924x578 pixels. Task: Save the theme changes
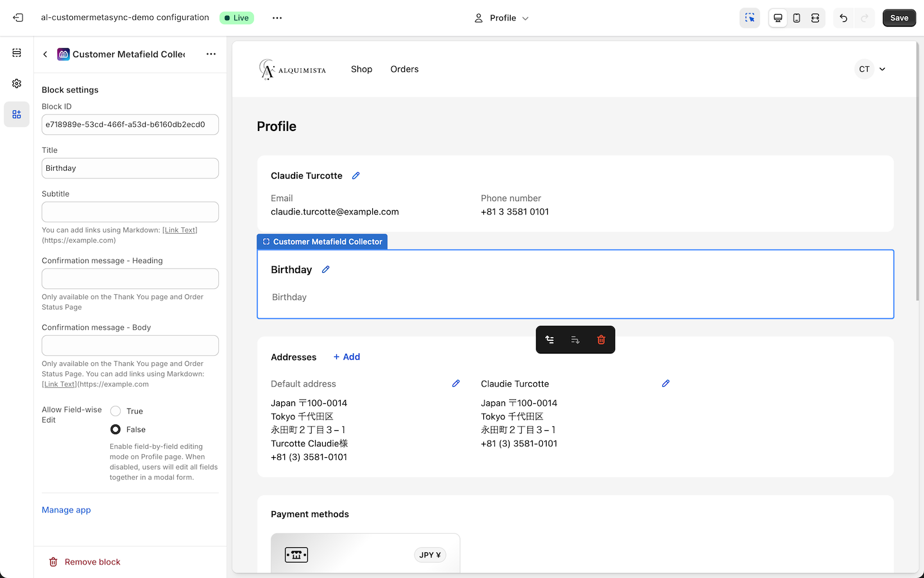click(x=899, y=17)
